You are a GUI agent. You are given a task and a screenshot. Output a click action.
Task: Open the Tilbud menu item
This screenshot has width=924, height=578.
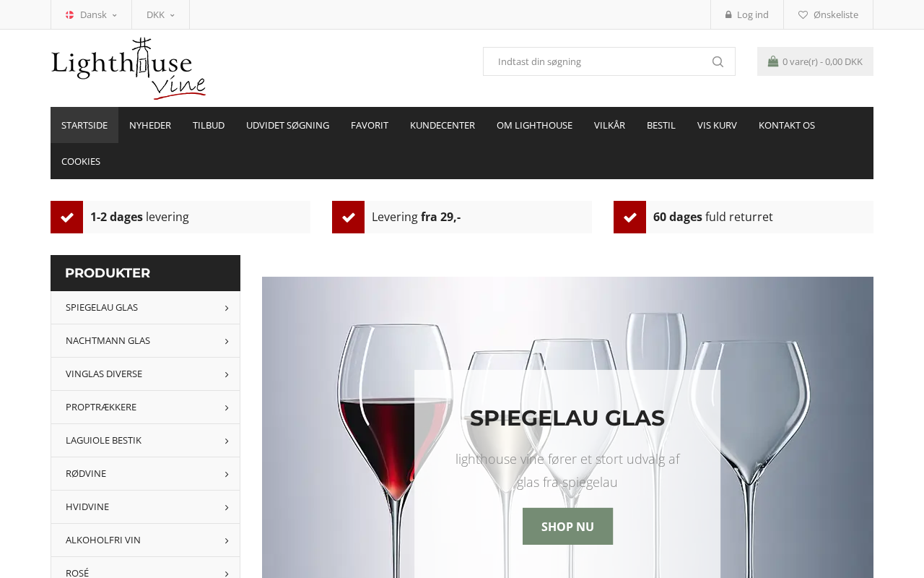tap(209, 125)
